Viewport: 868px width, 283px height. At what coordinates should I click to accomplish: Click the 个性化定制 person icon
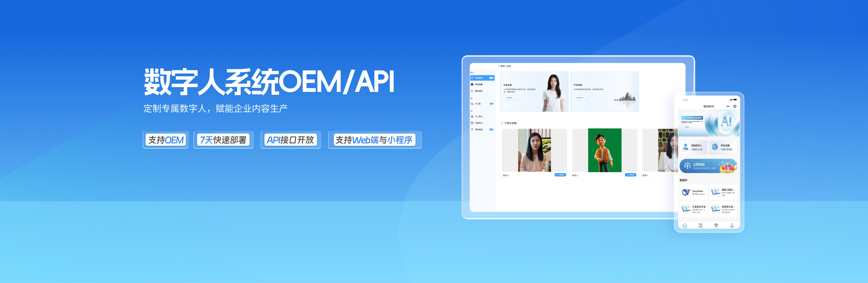pyautogui.click(x=502, y=123)
